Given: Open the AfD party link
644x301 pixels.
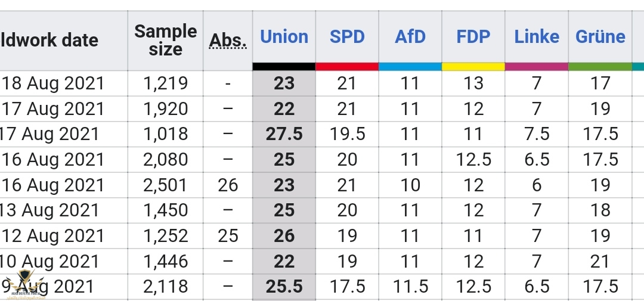Looking at the screenshot, I should (x=410, y=36).
